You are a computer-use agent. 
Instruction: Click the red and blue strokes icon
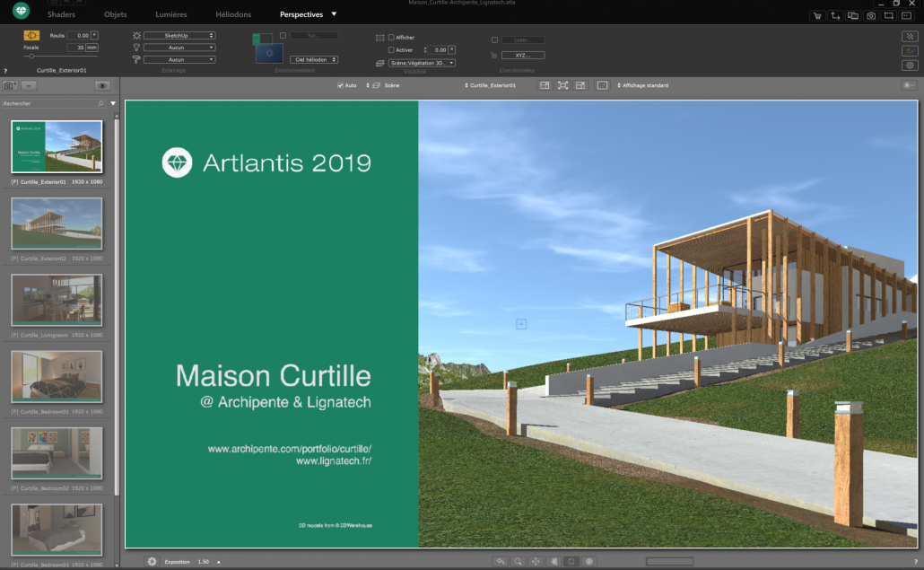pyautogui.click(x=910, y=51)
